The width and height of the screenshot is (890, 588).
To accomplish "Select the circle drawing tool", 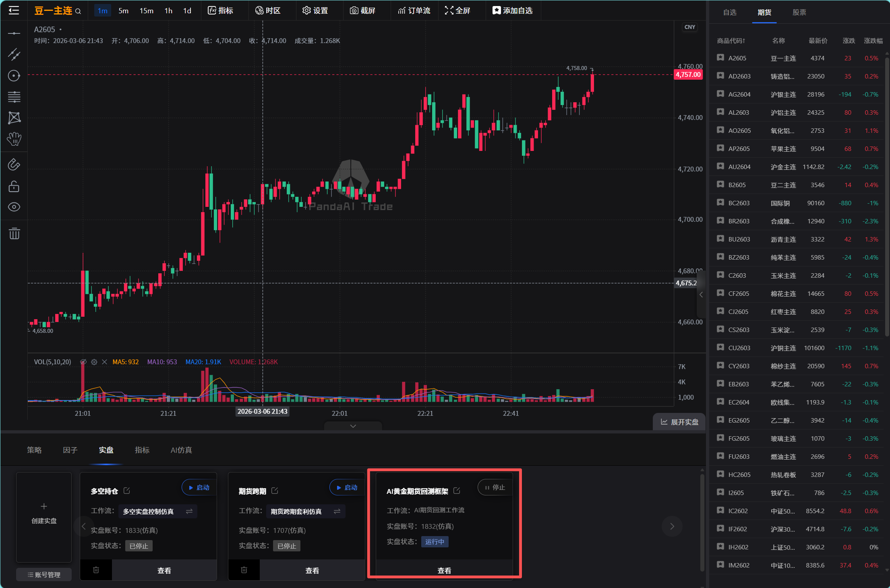I will click(x=14, y=76).
